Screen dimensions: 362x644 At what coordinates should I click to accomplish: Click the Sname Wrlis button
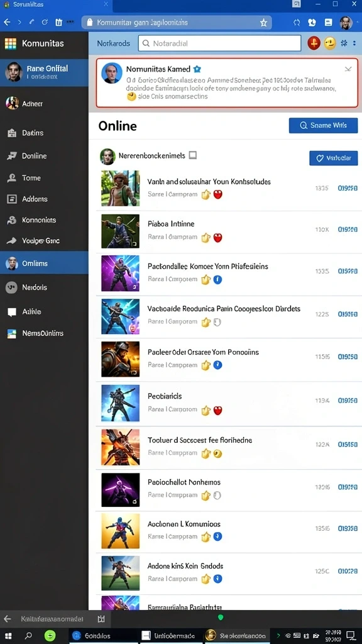tap(324, 126)
